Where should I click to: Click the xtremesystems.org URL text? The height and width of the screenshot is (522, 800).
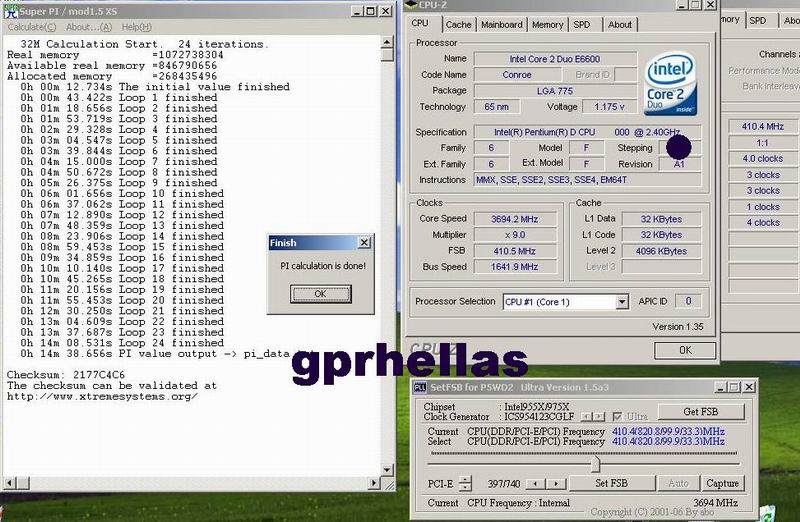point(102,396)
